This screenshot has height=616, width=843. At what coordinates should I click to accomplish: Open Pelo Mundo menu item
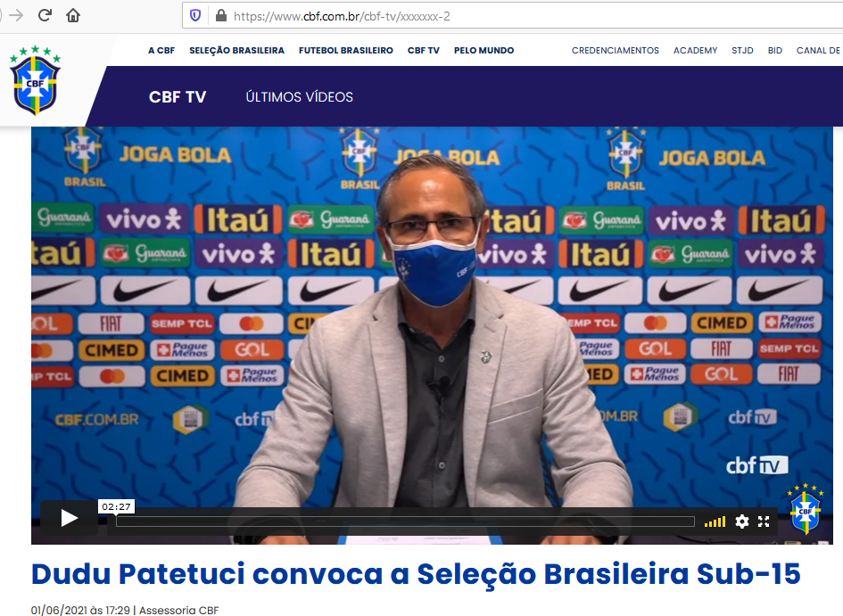[483, 51]
